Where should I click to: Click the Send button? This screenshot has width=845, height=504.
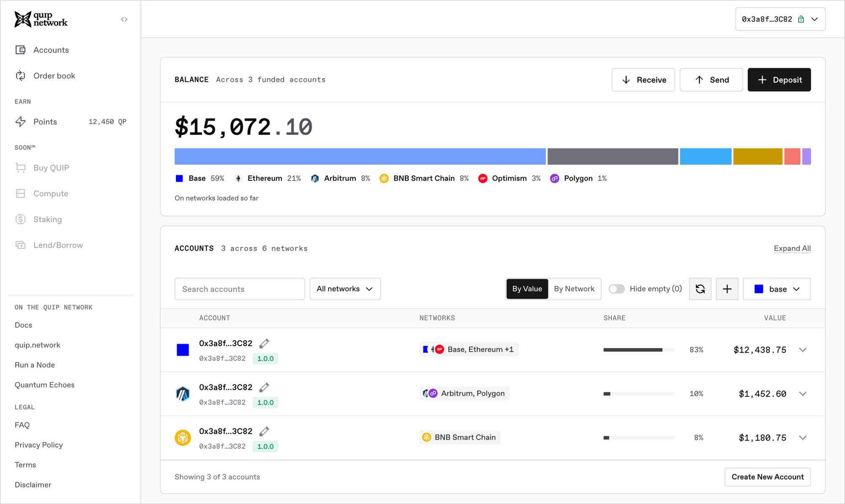tap(711, 80)
